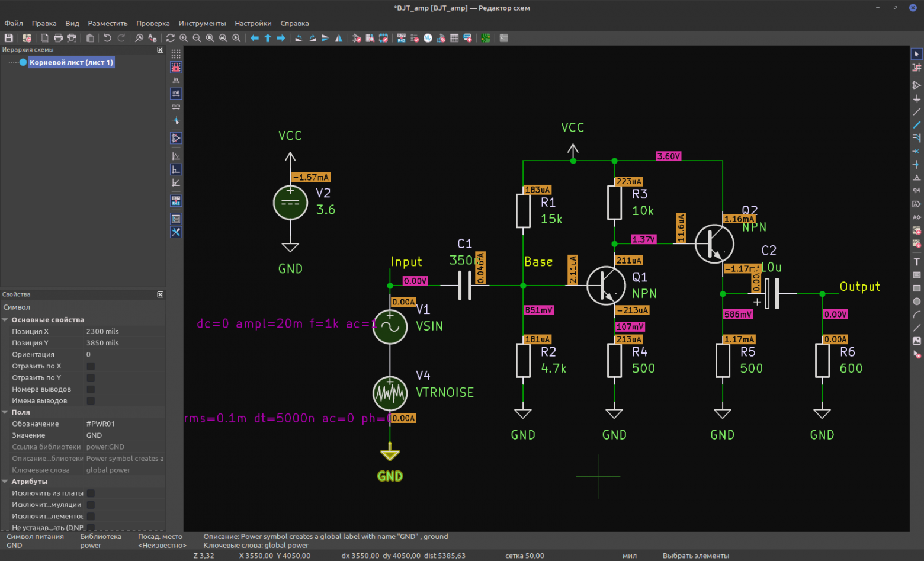
Task: Open PCB editor from toolbar
Action: tap(485, 38)
